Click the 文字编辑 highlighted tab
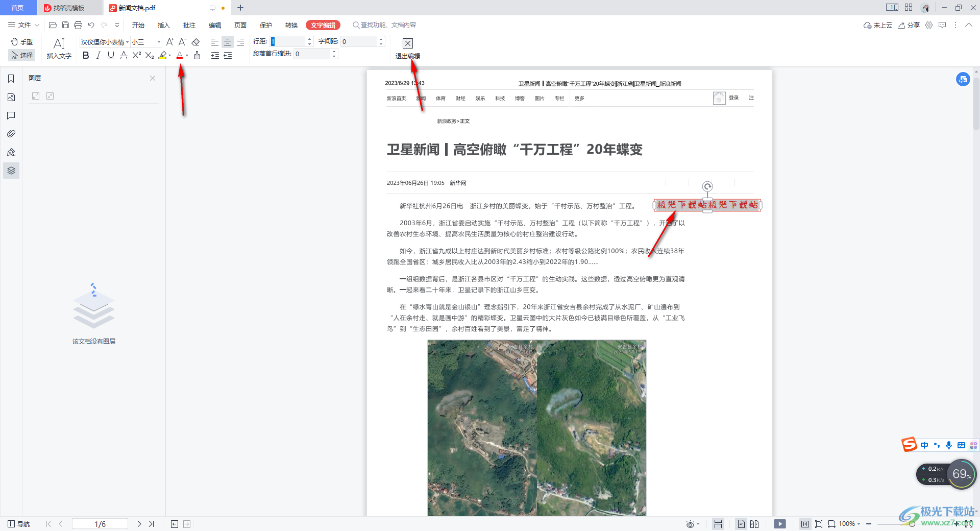 point(323,25)
